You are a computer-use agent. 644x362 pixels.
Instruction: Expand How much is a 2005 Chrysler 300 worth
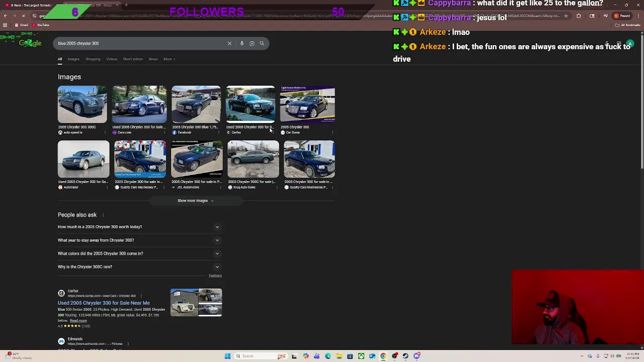coord(139,227)
